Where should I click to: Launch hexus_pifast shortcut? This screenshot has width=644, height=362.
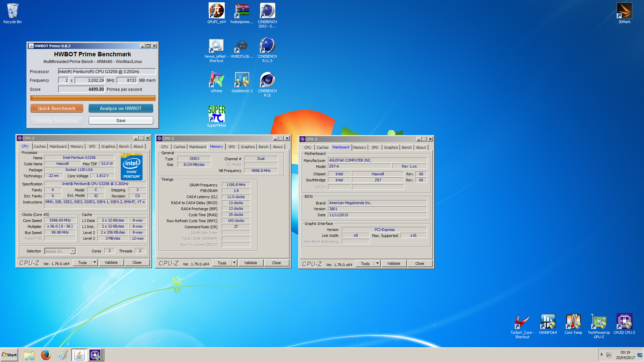click(216, 50)
